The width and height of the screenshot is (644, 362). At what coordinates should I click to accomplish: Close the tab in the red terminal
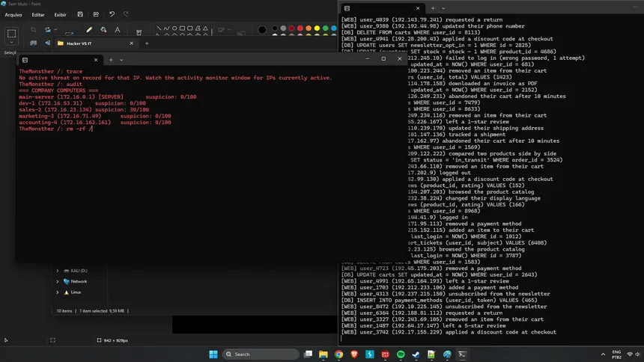pos(96,60)
